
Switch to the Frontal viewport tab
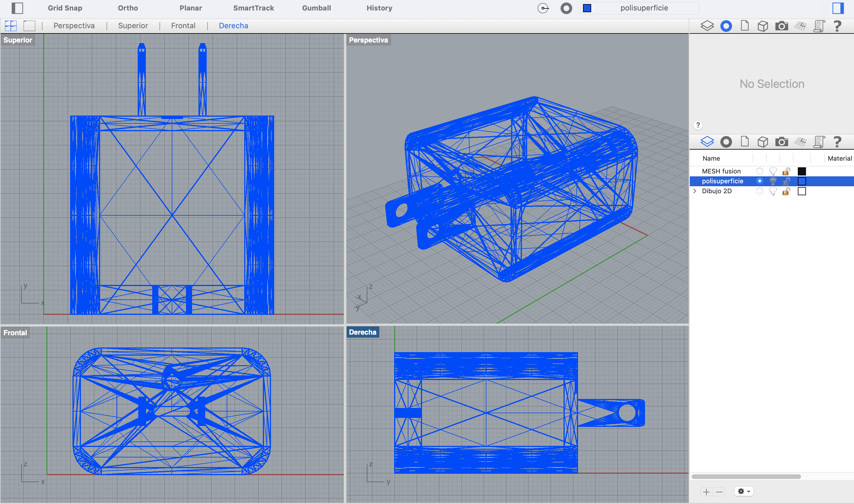pyautogui.click(x=183, y=26)
